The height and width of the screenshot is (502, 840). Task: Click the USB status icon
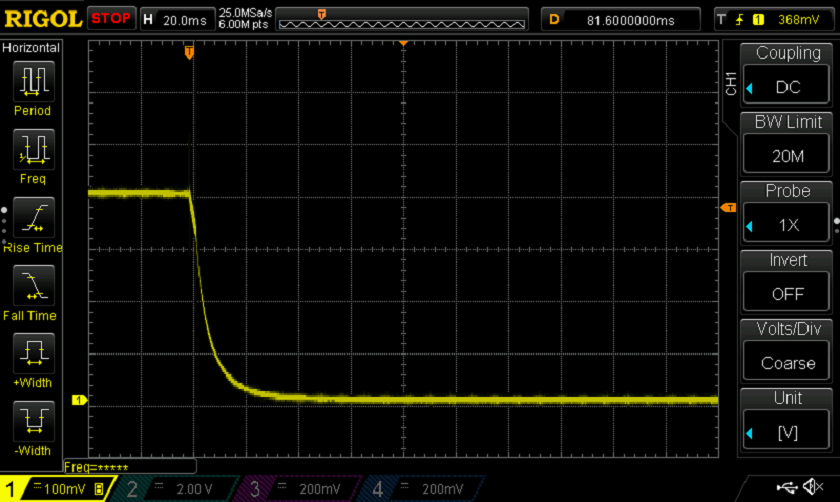point(785,487)
